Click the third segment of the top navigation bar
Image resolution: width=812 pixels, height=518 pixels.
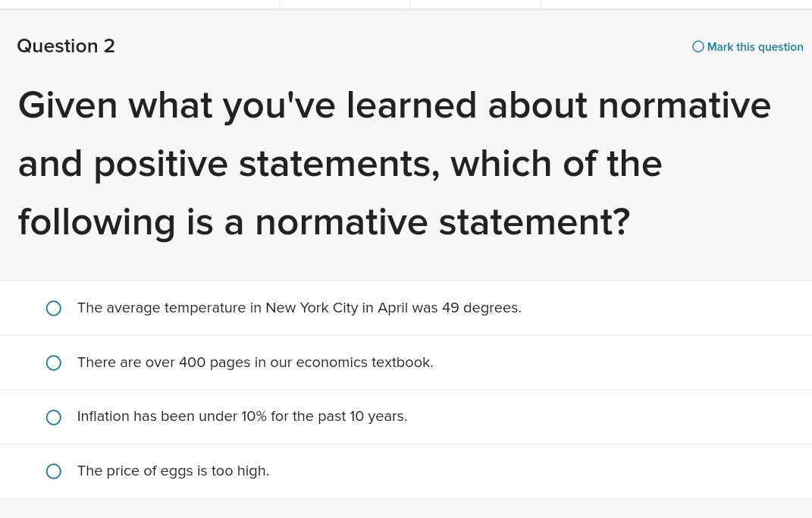click(x=475, y=4)
